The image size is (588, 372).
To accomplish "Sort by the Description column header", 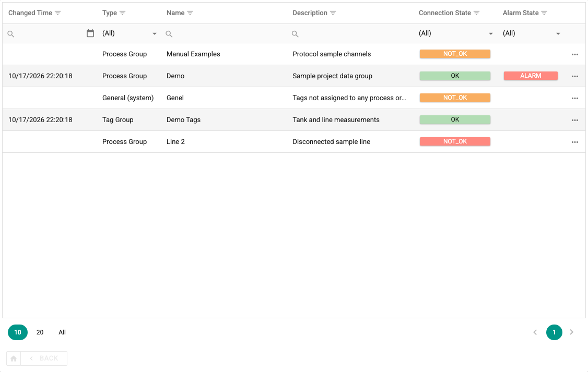I will [310, 13].
